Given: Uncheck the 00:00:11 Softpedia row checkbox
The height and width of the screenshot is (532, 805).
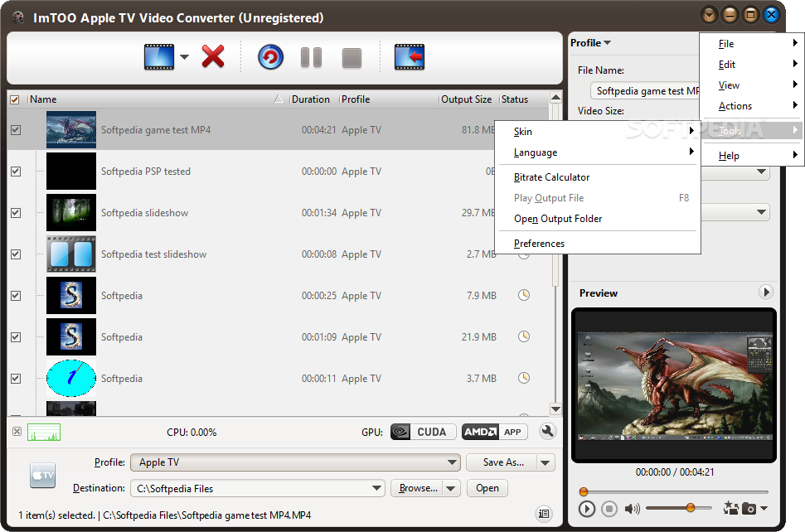Looking at the screenshot, I should [16, 378].
